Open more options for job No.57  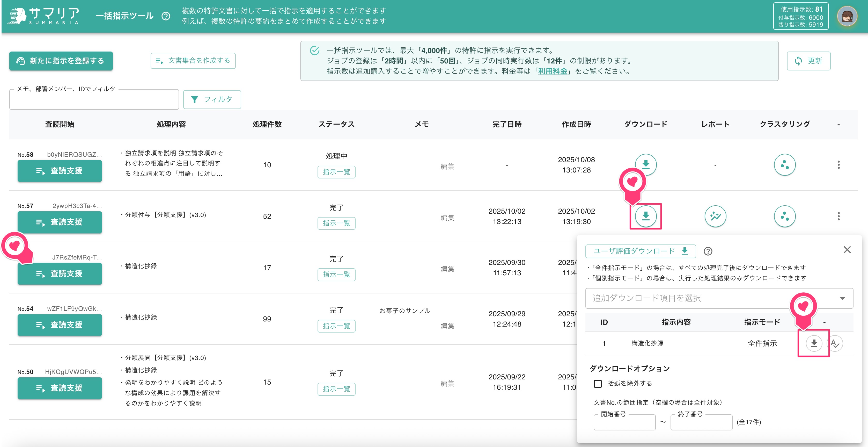coord(838,216)
